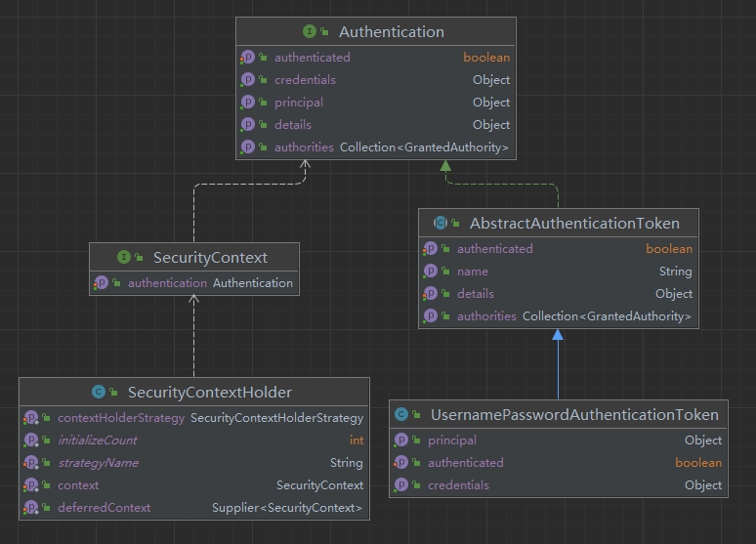
Task: Click the class icon of UsernamePasswordAuthenticationToken
Action: coord(401,414)
